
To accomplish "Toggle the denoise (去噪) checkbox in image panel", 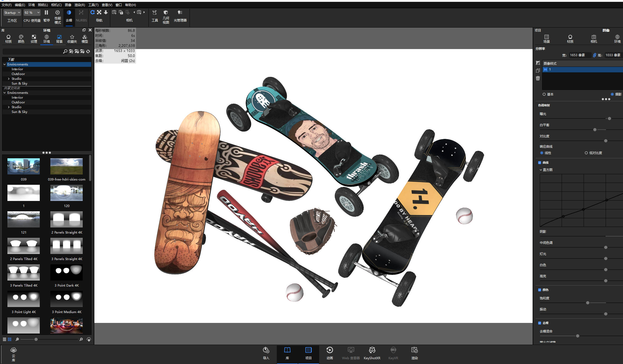I will coord(539,323).
